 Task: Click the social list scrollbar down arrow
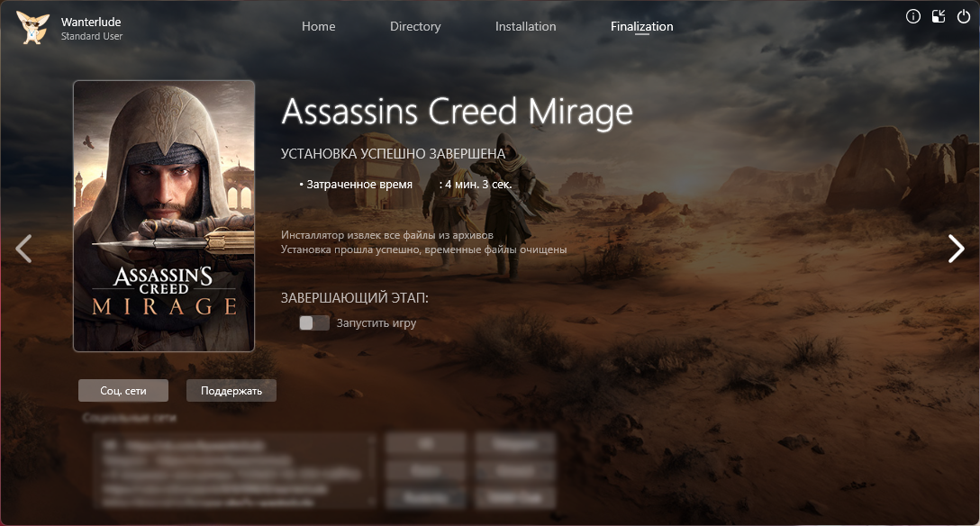click(372, 501)
